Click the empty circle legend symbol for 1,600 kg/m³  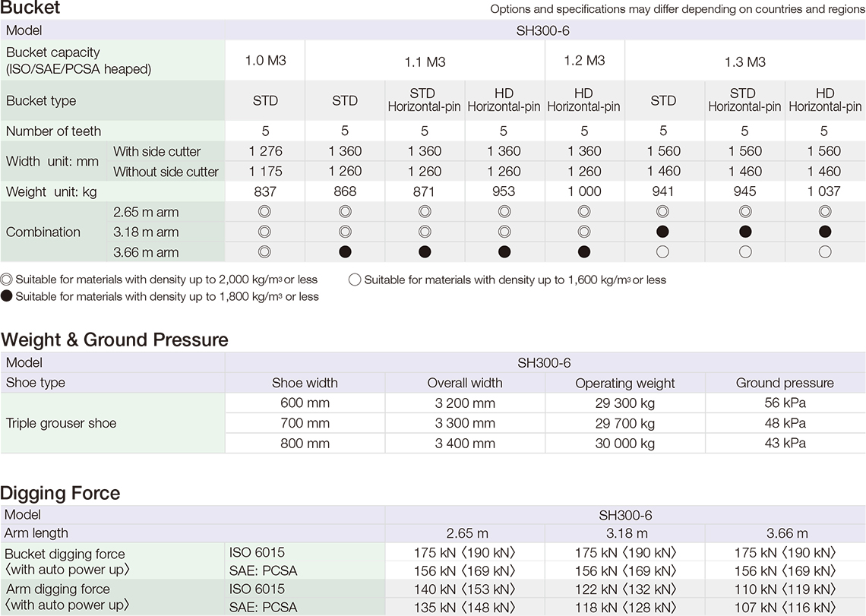(x=355, y=280)
